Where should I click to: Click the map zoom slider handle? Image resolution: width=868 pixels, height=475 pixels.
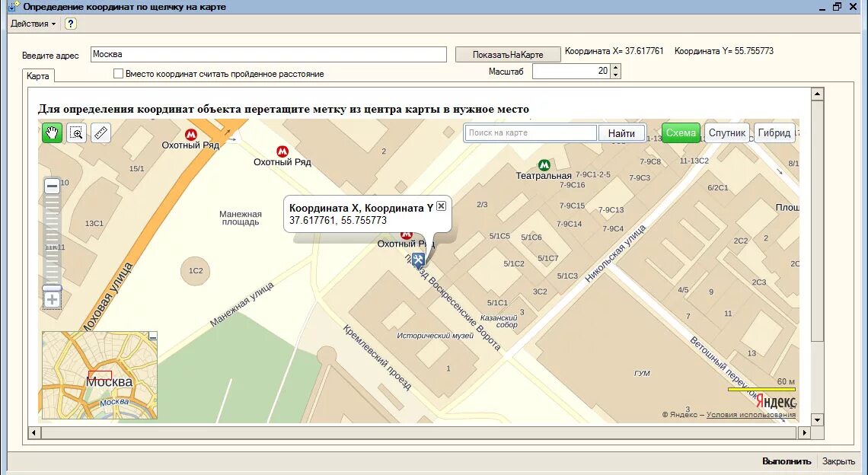[52, 288]
